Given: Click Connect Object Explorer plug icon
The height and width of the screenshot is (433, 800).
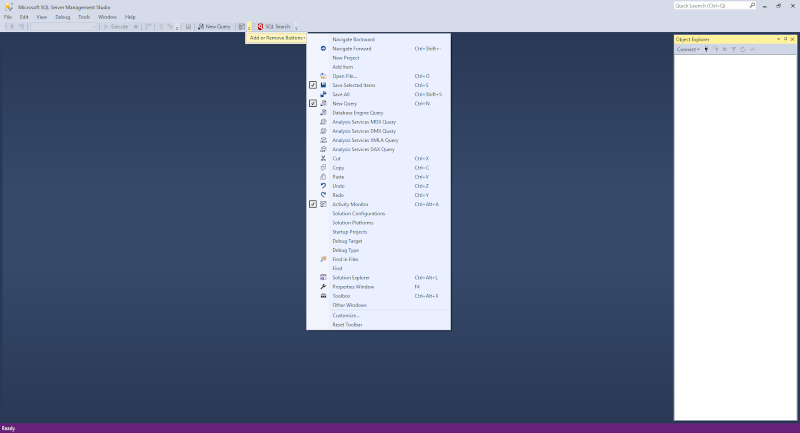Looking at the screenshot, I should (706, 49).
